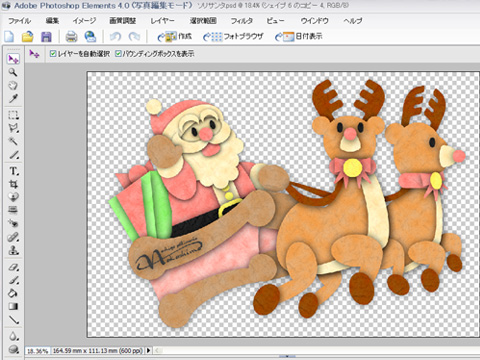
Task: Toggle the バウンディングボックスを表示 checkbox
Action: (118, 53)
